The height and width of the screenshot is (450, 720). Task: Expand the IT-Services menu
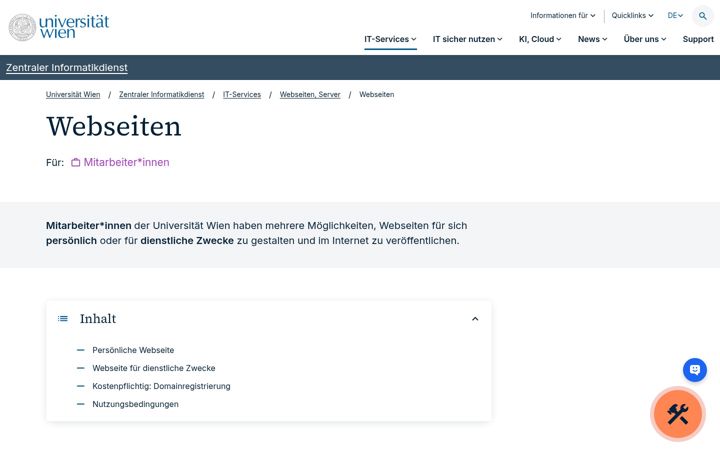(390, 39)
